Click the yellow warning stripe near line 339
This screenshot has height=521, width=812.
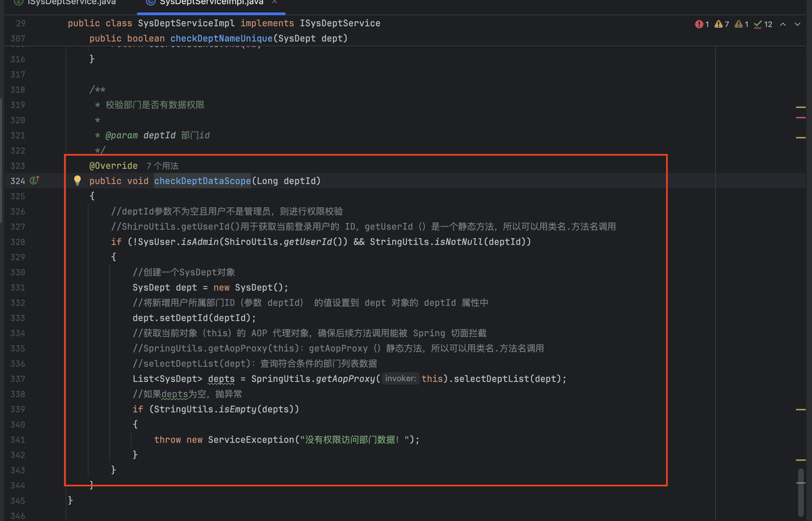801,410
